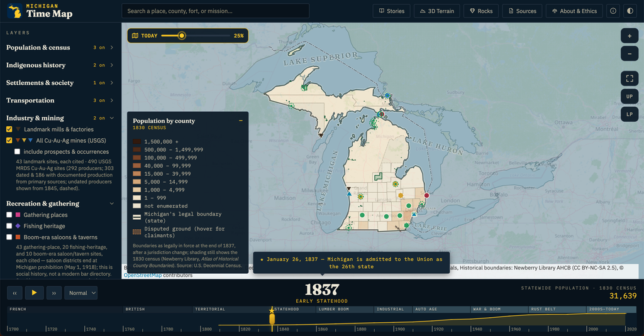The width and height of the screenshot is (644, 336).
Task: Zoom in with the plus button
Action: click(x=629, y=36)
